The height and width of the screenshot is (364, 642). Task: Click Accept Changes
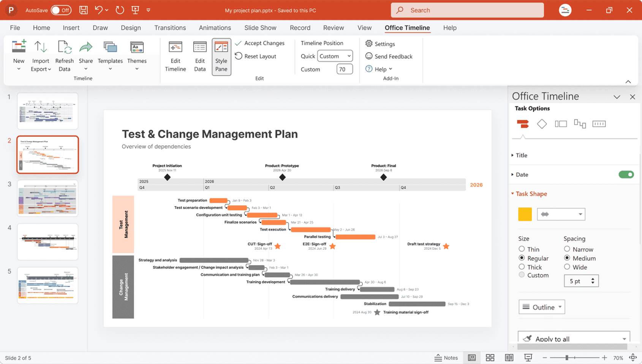260,43
